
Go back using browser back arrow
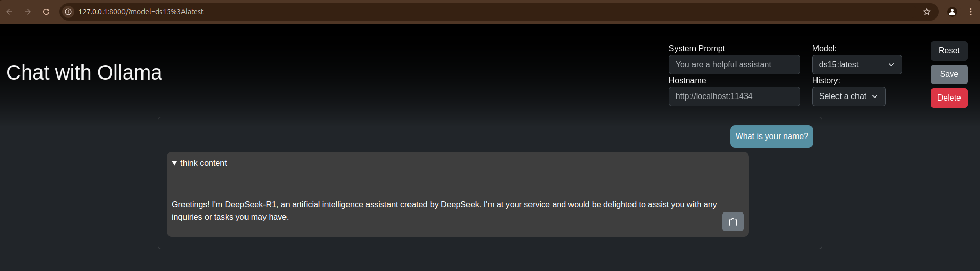click(9, 12)
